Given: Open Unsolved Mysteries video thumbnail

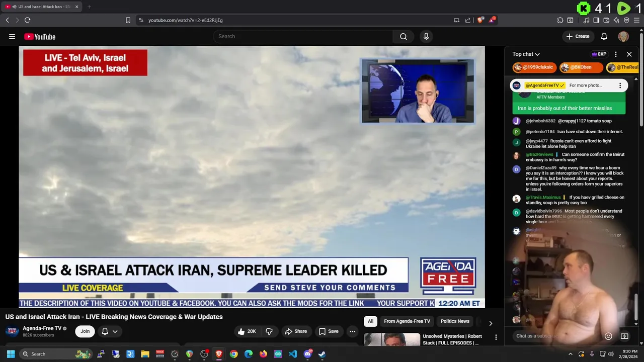Looking at the screenshot, I should click(x=392, y=339).
